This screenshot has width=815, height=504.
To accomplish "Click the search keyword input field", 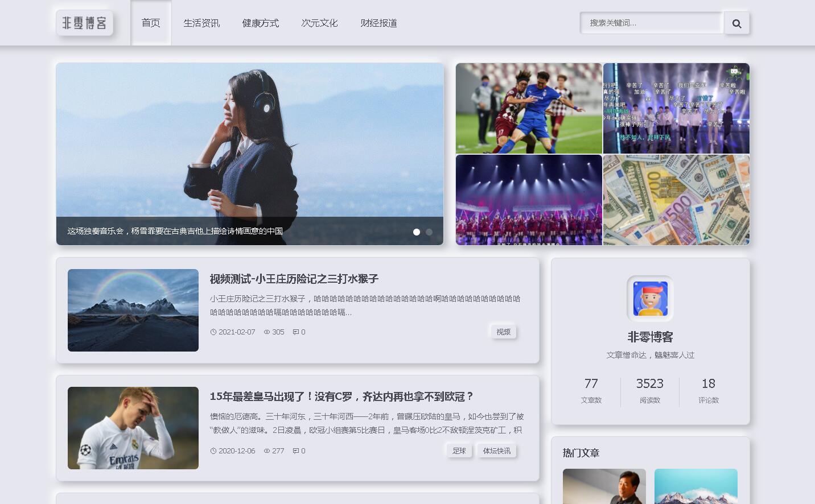I will pyautogui.click(x=651, y=23).
